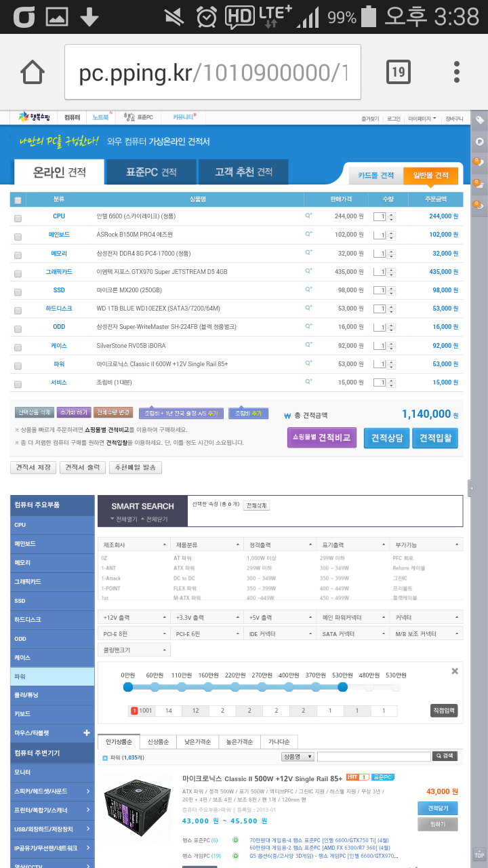Expand the +12V 출력 filter
Viewport: 488px width, 868px height.
pyautogui.click(x=134, y=618)
